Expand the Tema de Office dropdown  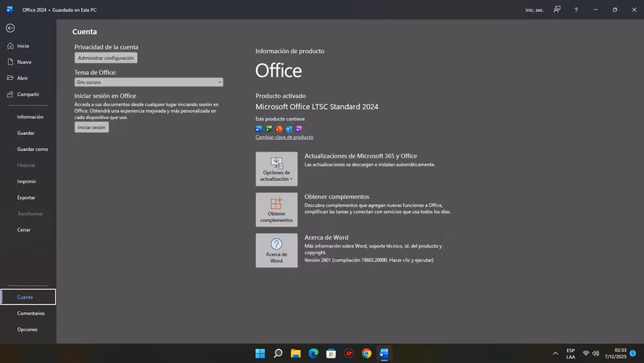tap(149, 82)
